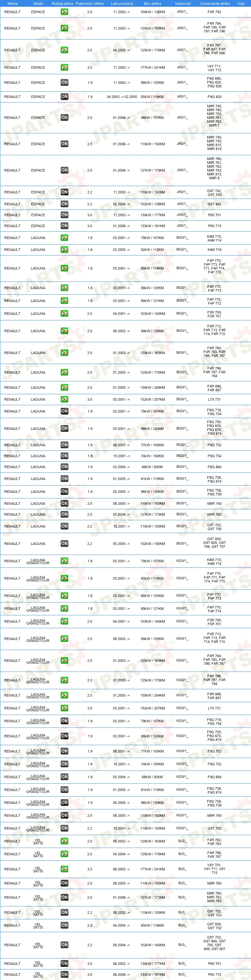Screen dimensions: 251x980
Task: Click the ON icon in the Laguna Grandtour 68kW / 92KM row
Action: (x=64, y=777)
